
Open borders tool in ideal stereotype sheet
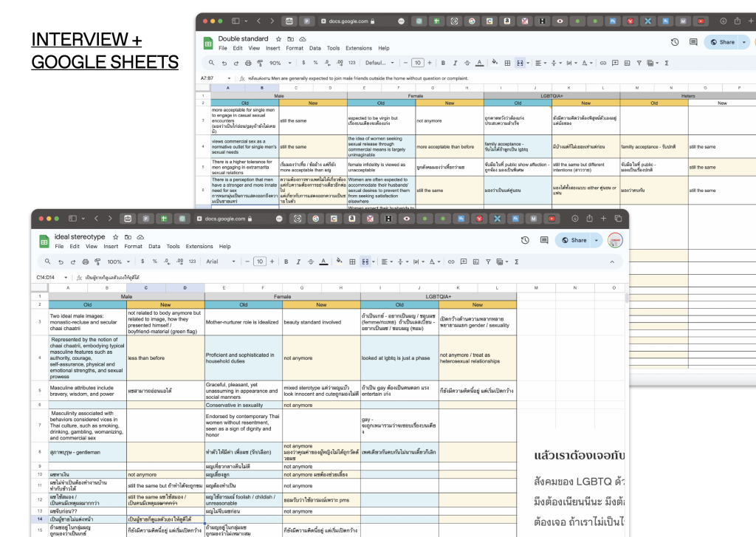(x=352, y=261)
